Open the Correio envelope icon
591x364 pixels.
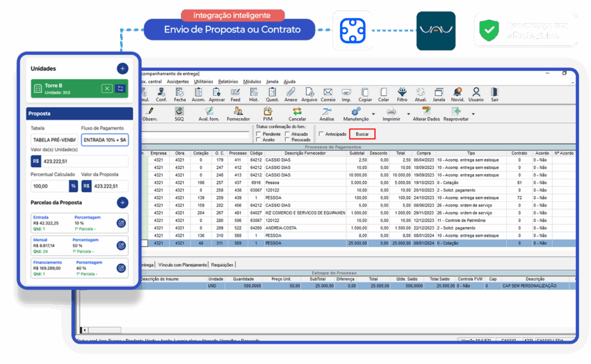(x=328, y=93)
